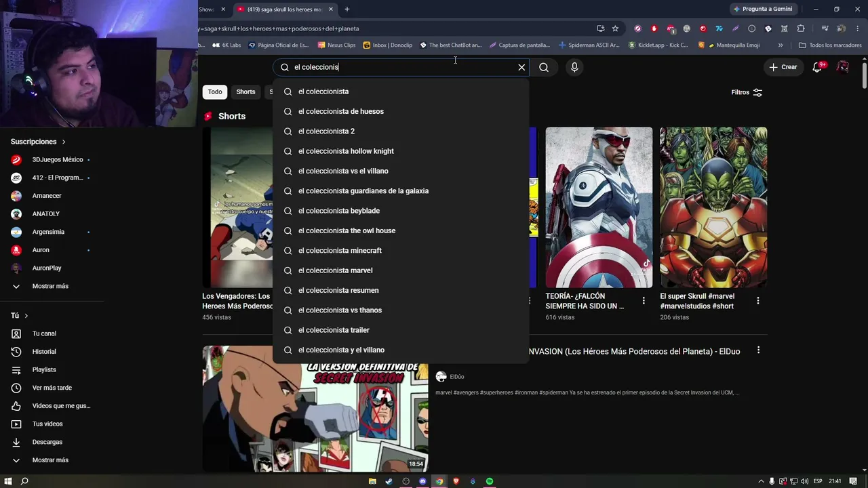Screen dimensions: 868x488
Task: Open the Windows notification center
Action: coord(853,481)
